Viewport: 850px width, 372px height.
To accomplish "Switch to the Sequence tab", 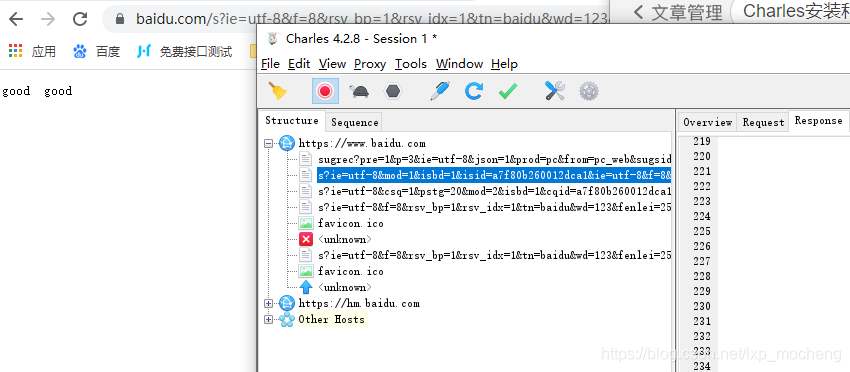I will 355,123.
